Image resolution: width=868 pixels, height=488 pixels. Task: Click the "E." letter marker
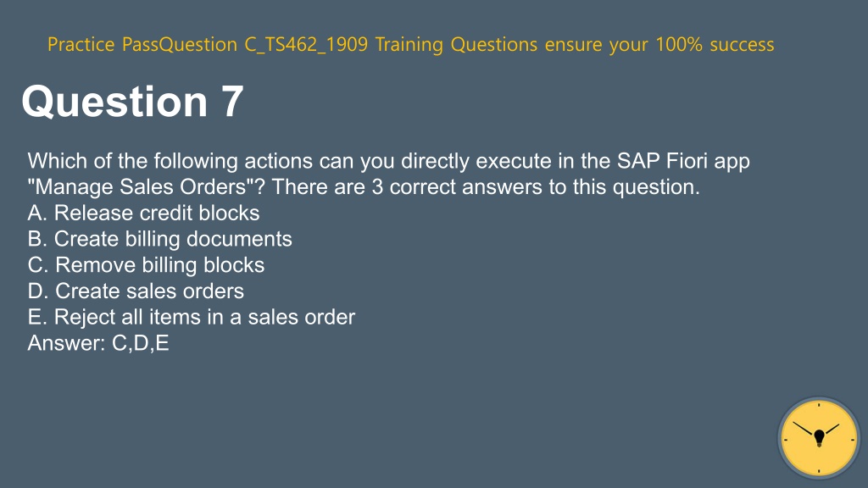click(x=37, y=317)
